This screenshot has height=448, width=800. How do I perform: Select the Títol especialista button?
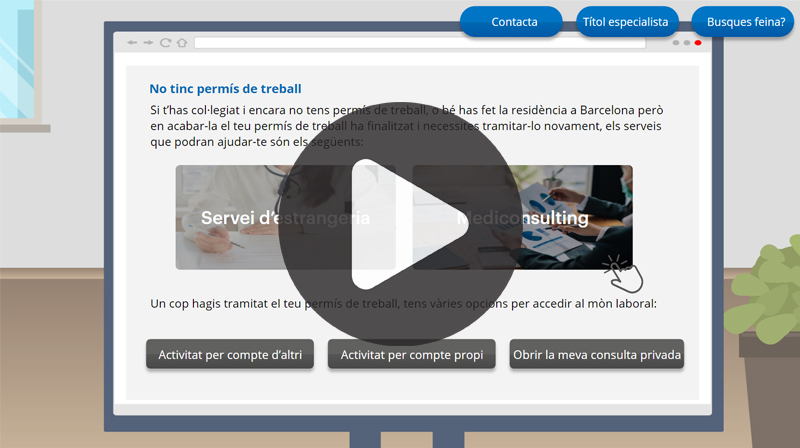pos(626,22)
